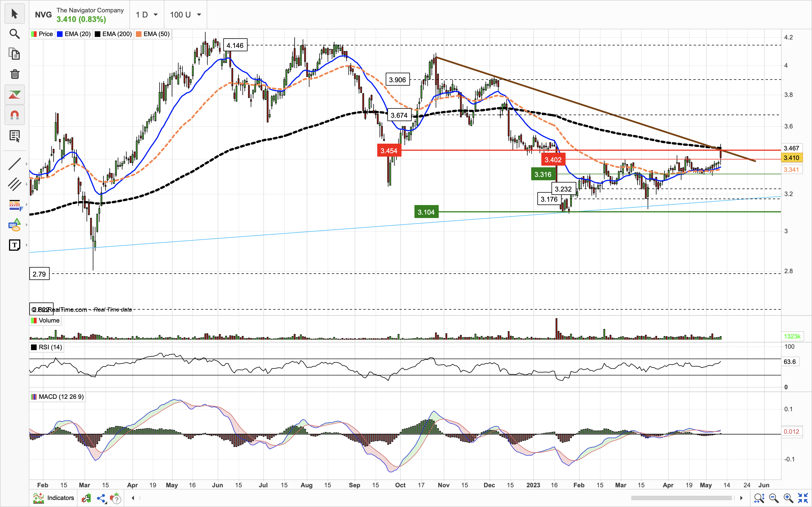
Task: Select the shapes drawing tool
Action: [x=14, y=225]
